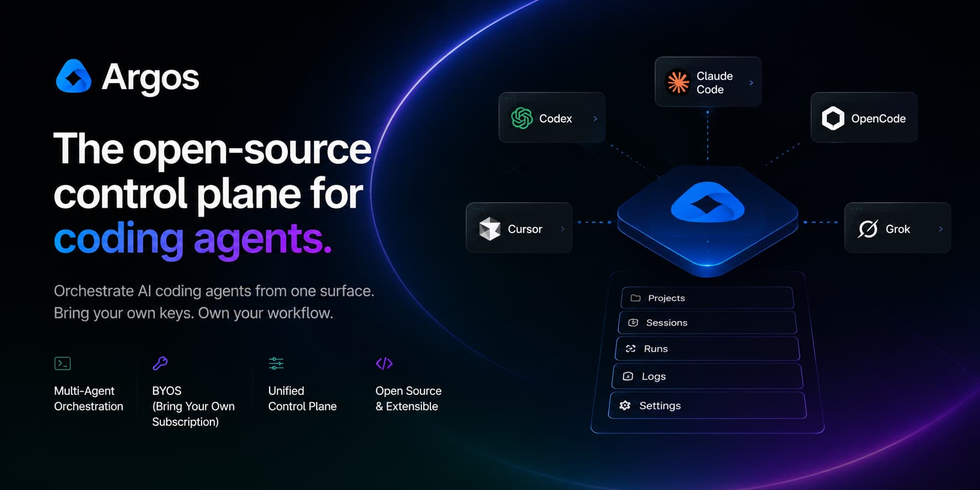Click the "Open Source & Extensible" feature label
Viewport: 980px width, 490px height.
[x=408, y=398]
